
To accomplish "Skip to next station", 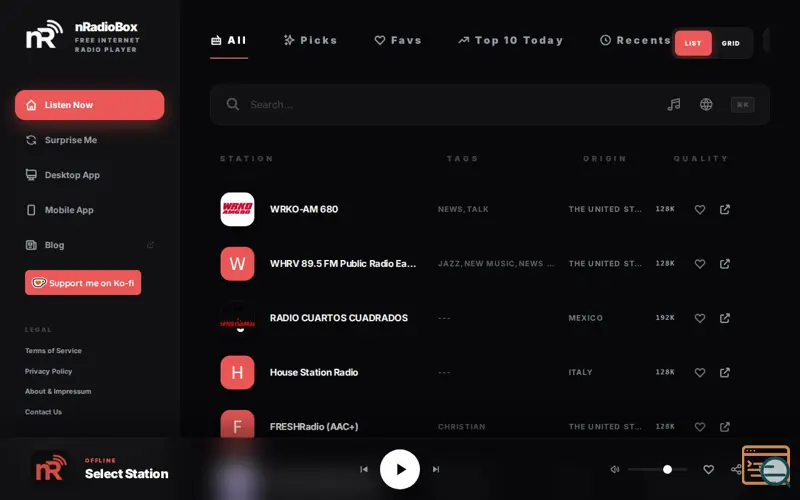I will pos(436,469).
